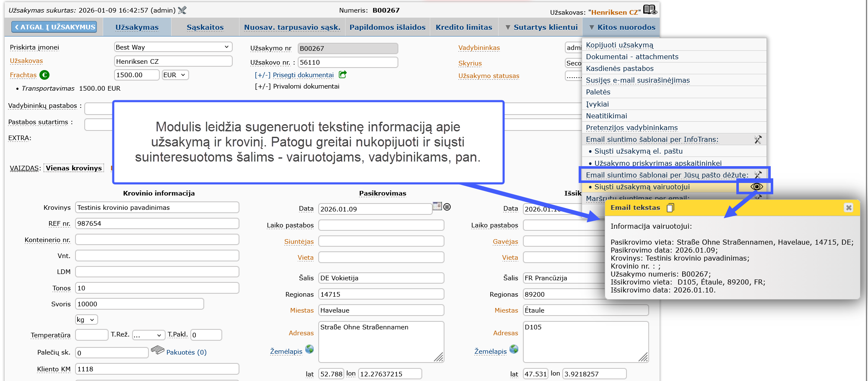The width and height of the screenshot is (868, 381).
Task: Click the Konteinerio nr. input field
Action: click(x=157, y=240)
